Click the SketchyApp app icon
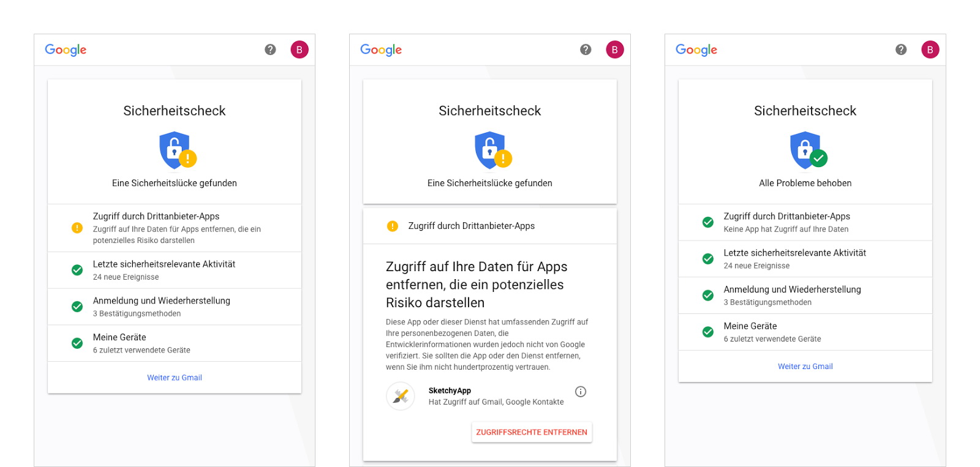Viewport: 980px width, 467px height. click(x=401, y=396)
